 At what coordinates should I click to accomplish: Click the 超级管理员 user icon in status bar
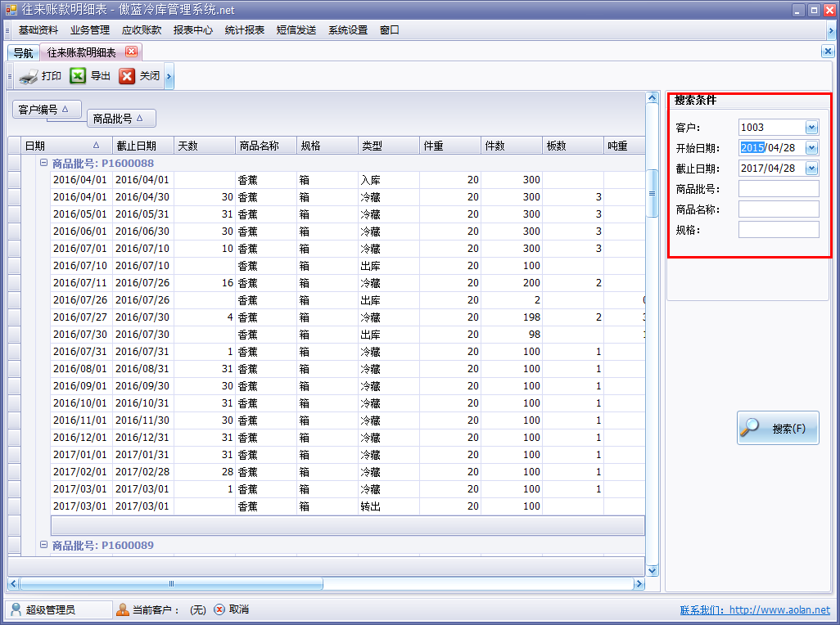16,609
